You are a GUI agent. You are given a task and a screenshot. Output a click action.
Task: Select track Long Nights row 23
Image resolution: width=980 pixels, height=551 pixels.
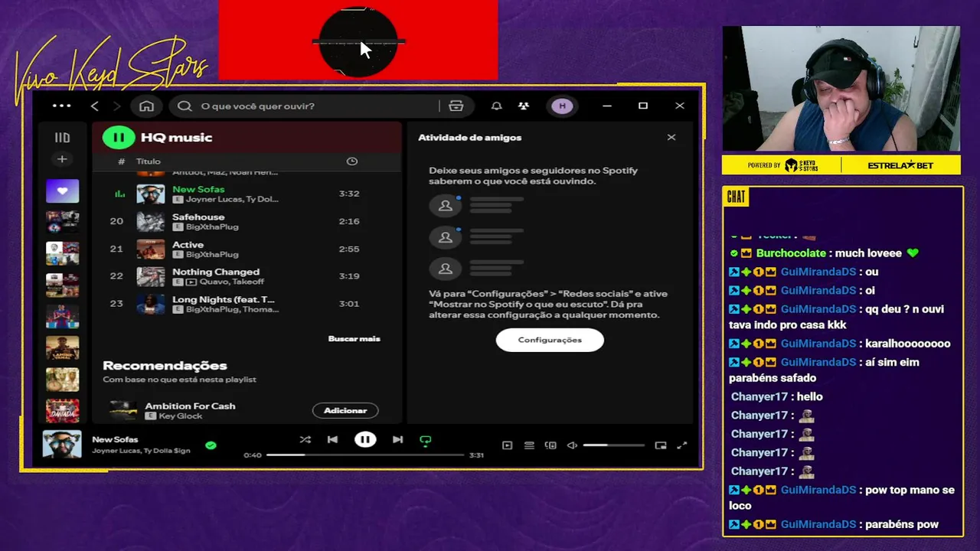247,304
